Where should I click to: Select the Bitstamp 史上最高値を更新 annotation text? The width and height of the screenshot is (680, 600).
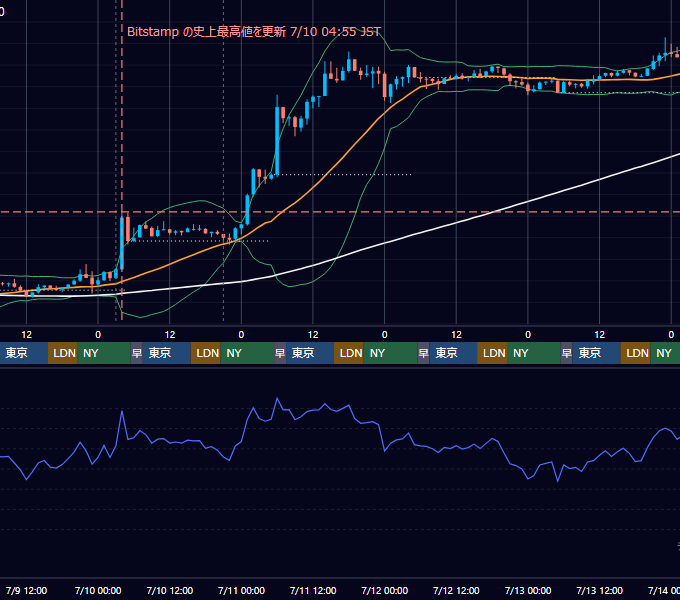[254, 32]
